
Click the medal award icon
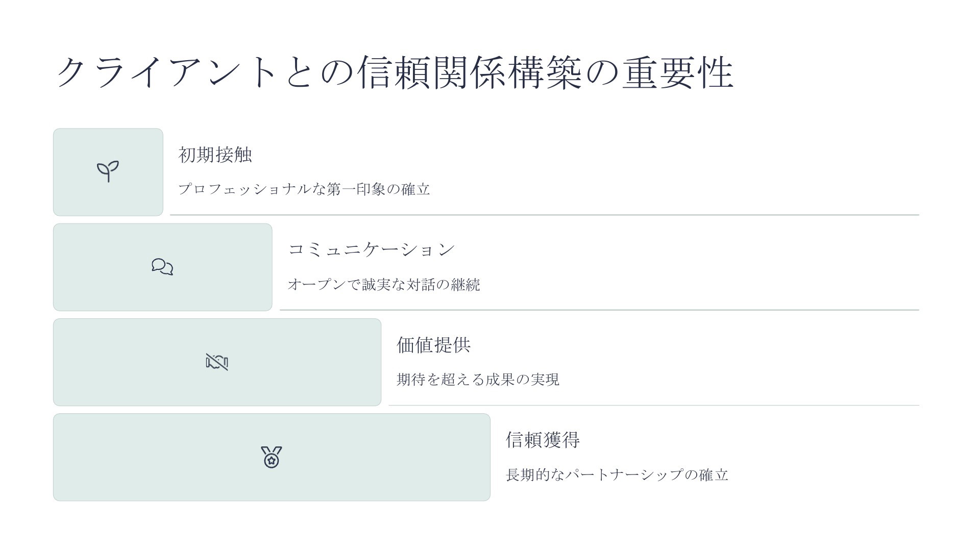coord(272,457)
